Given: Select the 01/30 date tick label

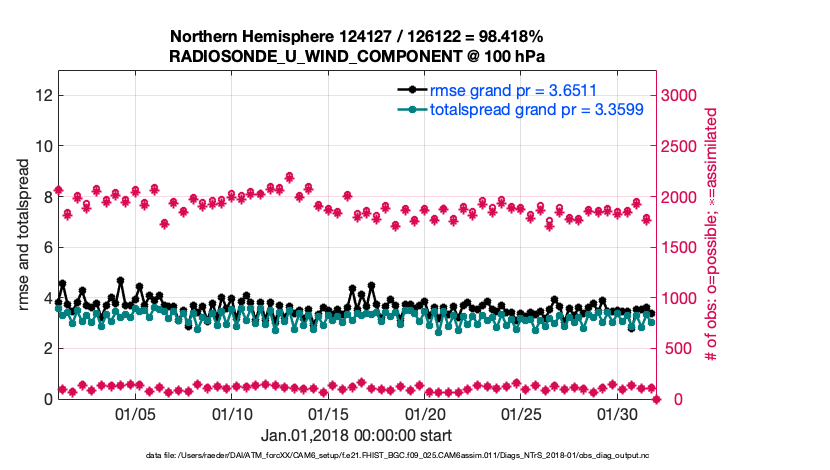Looking at the screenshot, I should point(617,415).
